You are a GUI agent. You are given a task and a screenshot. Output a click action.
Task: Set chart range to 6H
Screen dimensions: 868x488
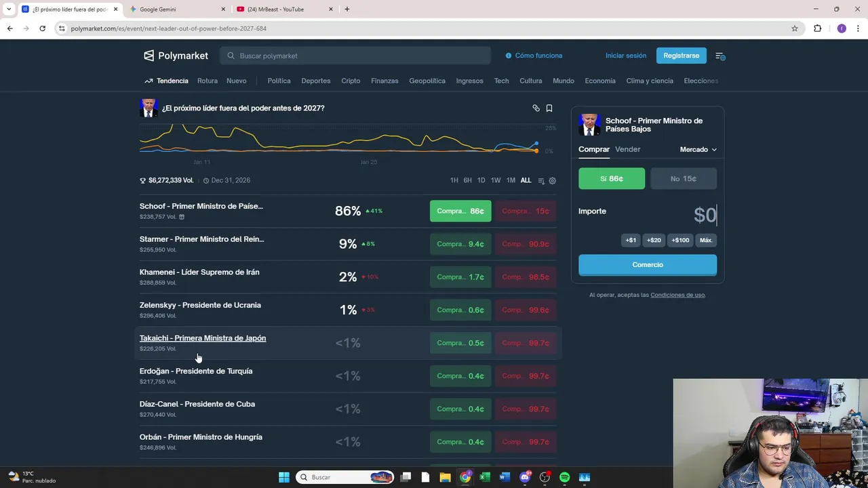click(x=467, y=180)
